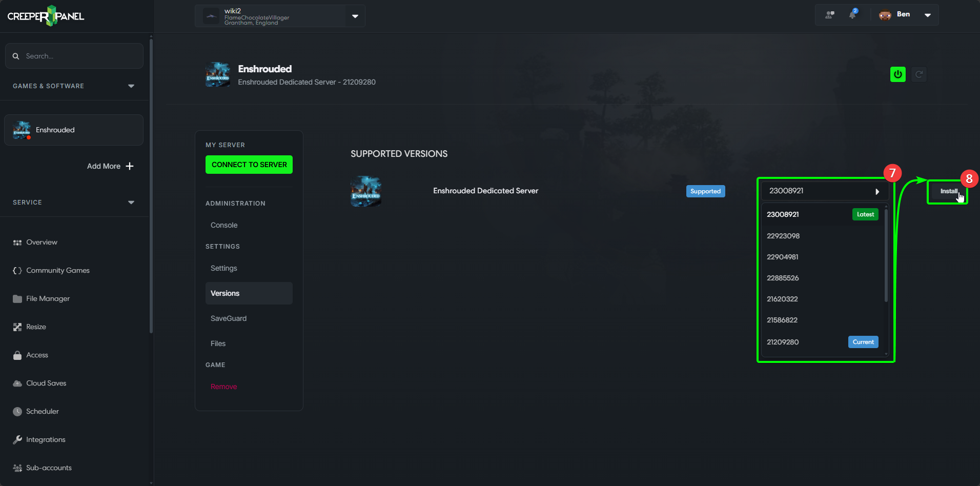Image resolution: width=980 pixels, height=486 pixels.
Task: Click the Install button
Action: point(948,191)
